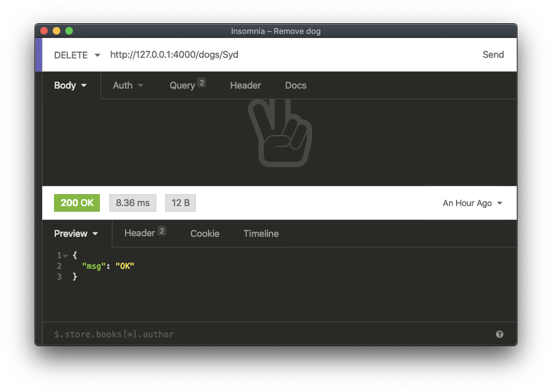Open the Header tab next to Docs

[x=246, y=85]
